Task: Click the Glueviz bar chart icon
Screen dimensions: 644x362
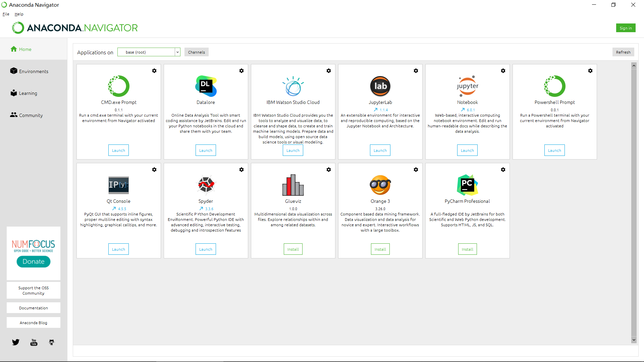Action: point(293,185)
